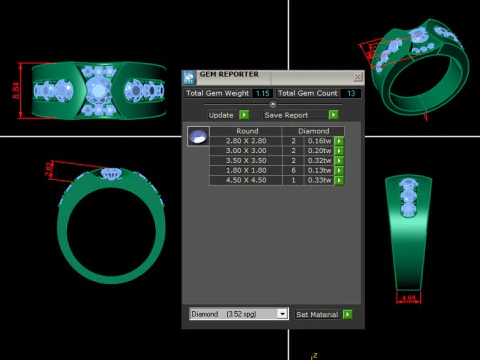Click the 0.20tw weight cell
Viewport: 480px width, 360px height.
coord(319,151)
